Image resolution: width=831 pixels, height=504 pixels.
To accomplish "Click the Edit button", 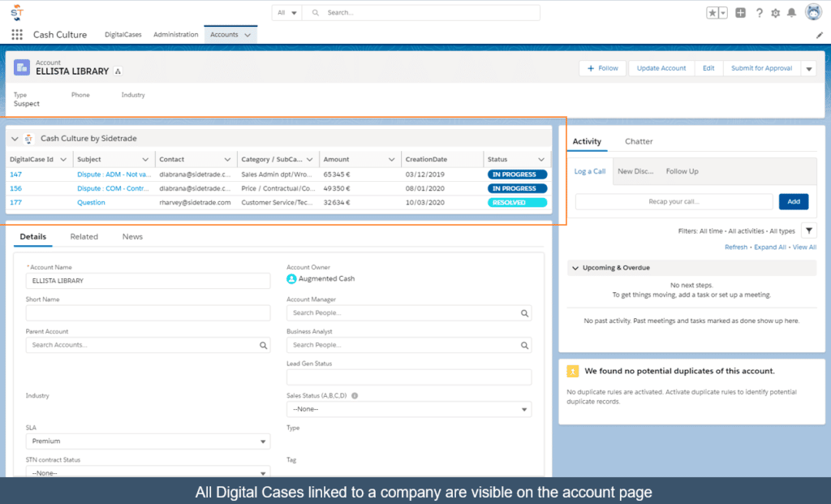I will pos(708,68).
